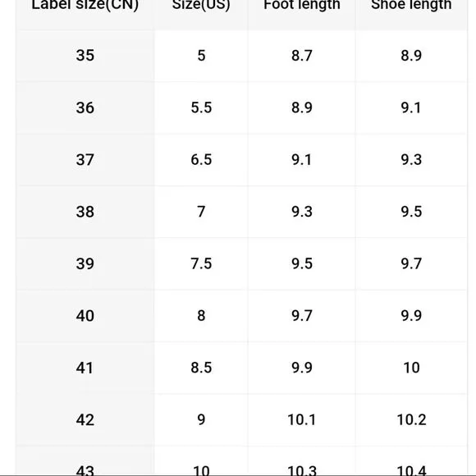Viewport: 476px width, 476px height.
Task: Click the Label size(CN) column header
Action: click(85, 12)
